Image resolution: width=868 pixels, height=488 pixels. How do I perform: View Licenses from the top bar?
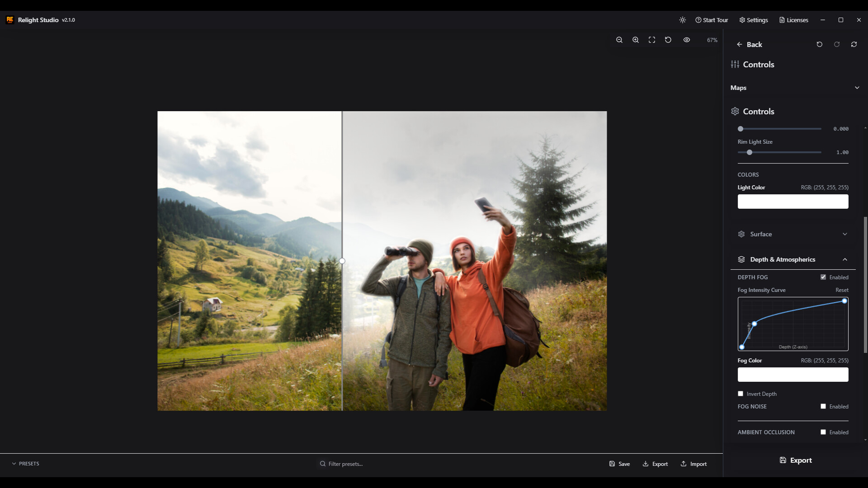tap(793, 20)
